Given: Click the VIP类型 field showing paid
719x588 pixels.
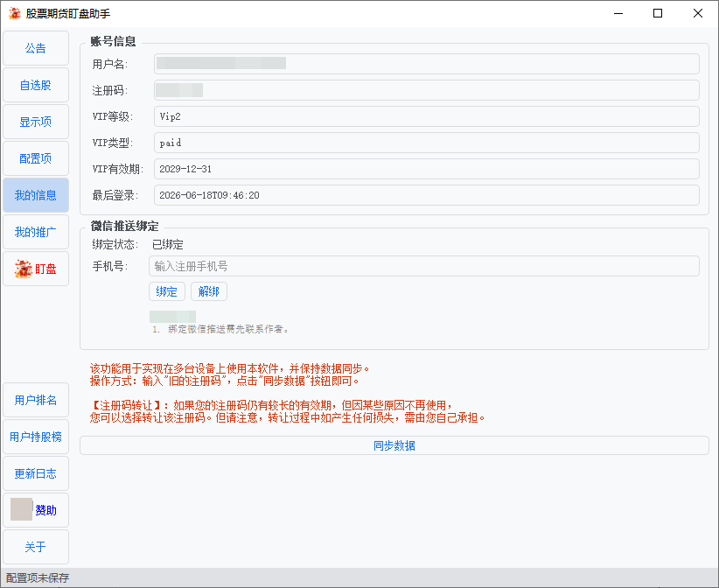Looking at the screenshot, I should tap(427, 143).
